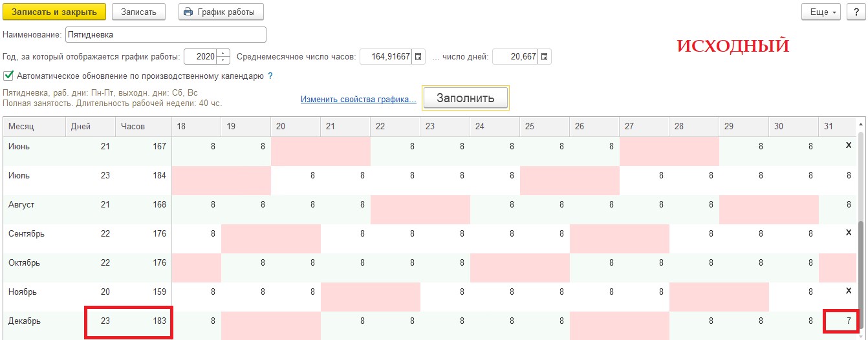This screenshot has width=868, height=340.
Task: Click the x mark in November day 31
Action: (849, 291)
